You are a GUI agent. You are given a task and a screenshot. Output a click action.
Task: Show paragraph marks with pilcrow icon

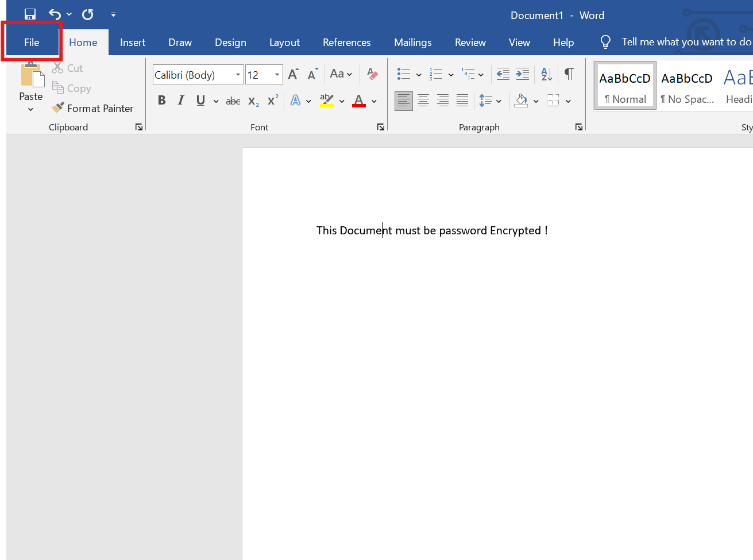click(569, 74)
